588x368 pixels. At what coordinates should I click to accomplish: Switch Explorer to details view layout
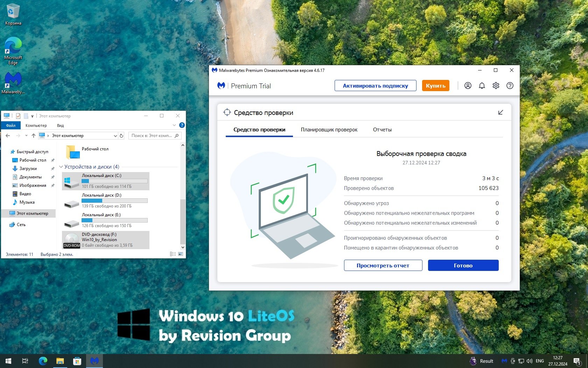(x=173, y=254)
